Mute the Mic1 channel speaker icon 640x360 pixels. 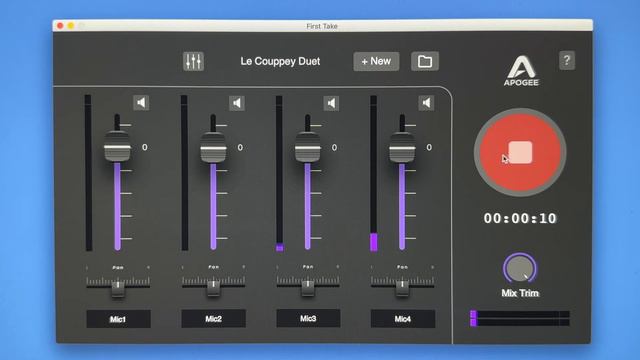141,102
